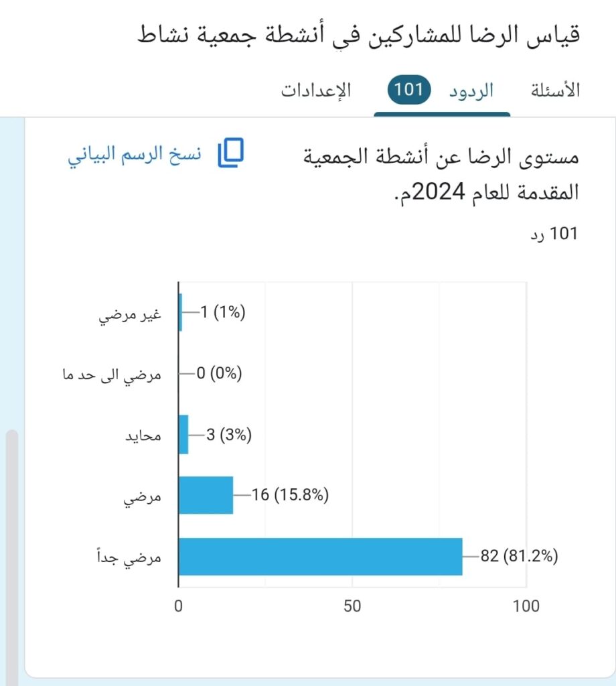Switch to the الردود (Responses) tab

click(471, 90)
